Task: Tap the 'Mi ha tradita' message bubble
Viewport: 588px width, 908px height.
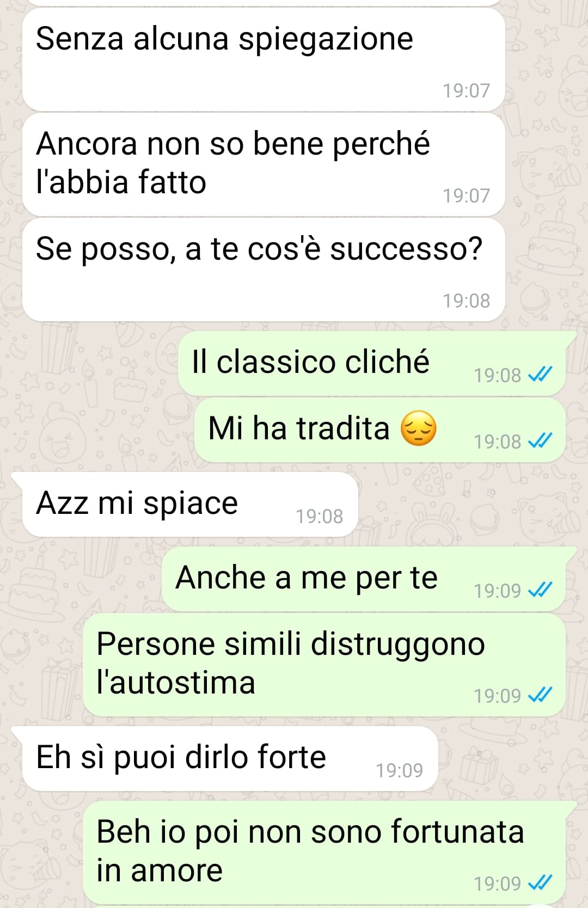Action: 380,430
